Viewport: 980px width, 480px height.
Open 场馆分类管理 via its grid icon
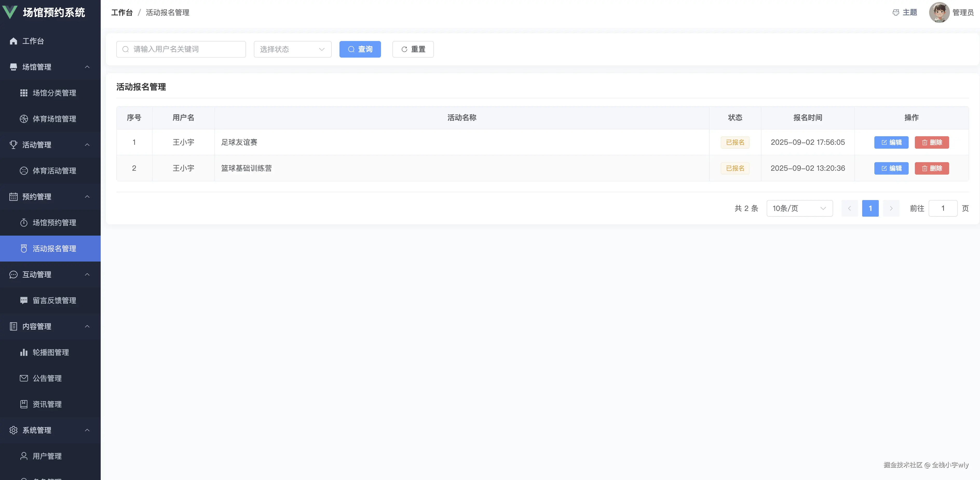pos(24,93)
